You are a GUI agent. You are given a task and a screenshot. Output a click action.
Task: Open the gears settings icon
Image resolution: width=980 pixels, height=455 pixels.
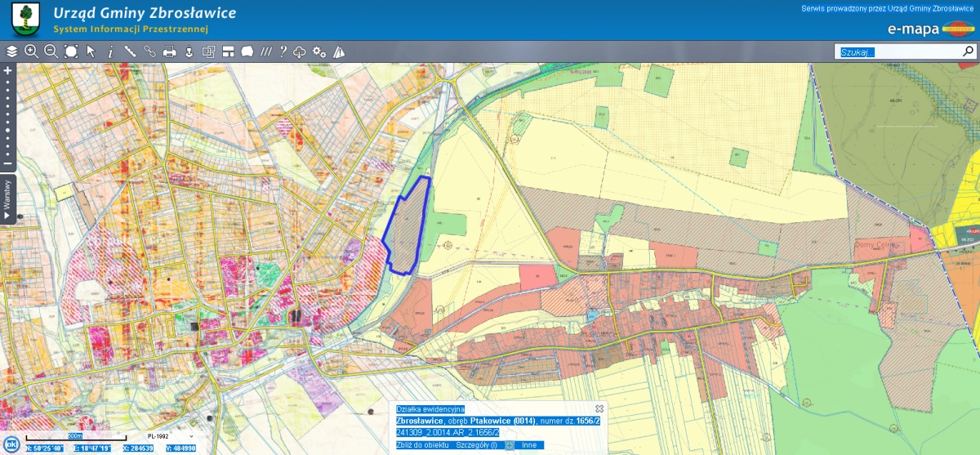point(319,51)
